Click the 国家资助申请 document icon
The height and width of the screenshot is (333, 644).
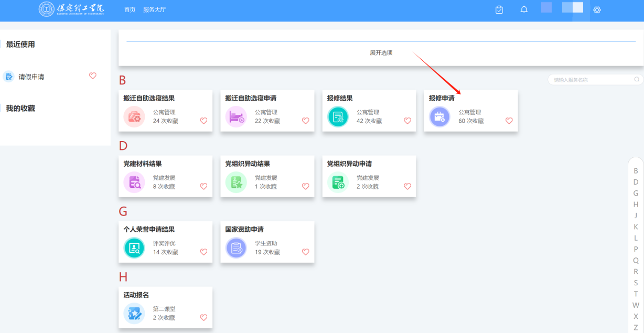tap(235, 246)
